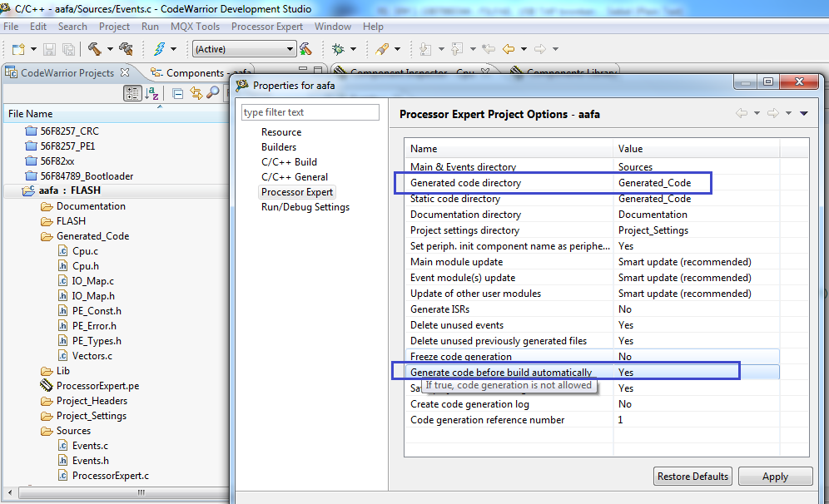The height and width of the screenshot is (504, 829).
Task: Open the New wizard dropdown arrow
Action: click(x=33, y=49)
